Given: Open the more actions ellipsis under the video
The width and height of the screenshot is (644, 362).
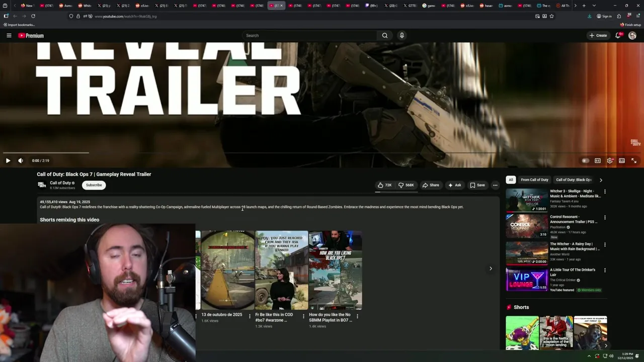Looking at the screenshot, I should coord(495,185).
